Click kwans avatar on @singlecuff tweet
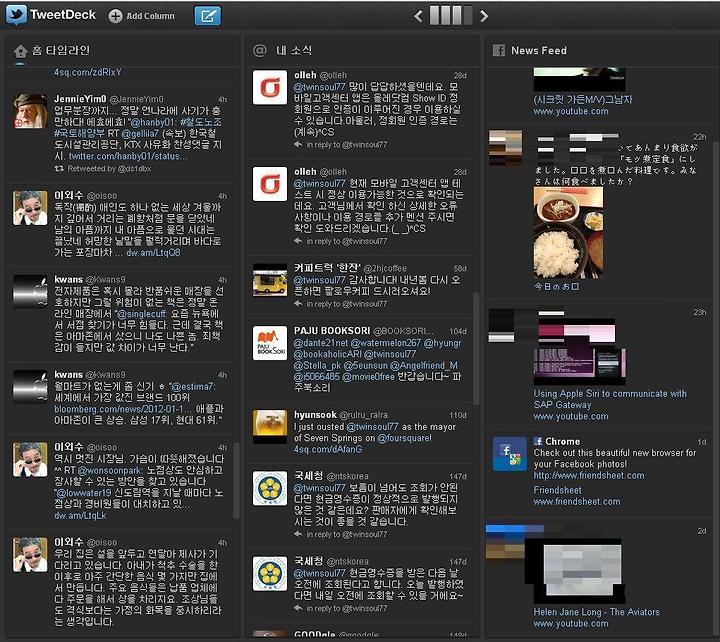 30,292
